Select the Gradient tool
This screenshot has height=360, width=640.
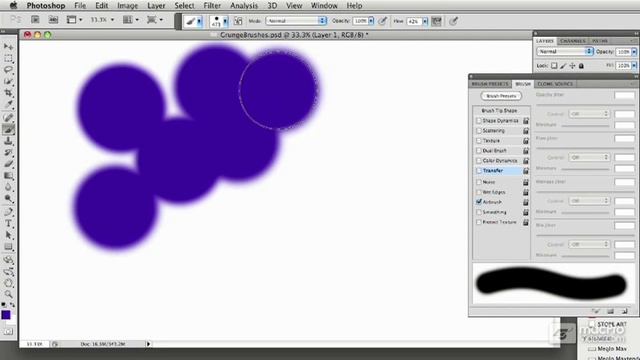pos(8,176)
